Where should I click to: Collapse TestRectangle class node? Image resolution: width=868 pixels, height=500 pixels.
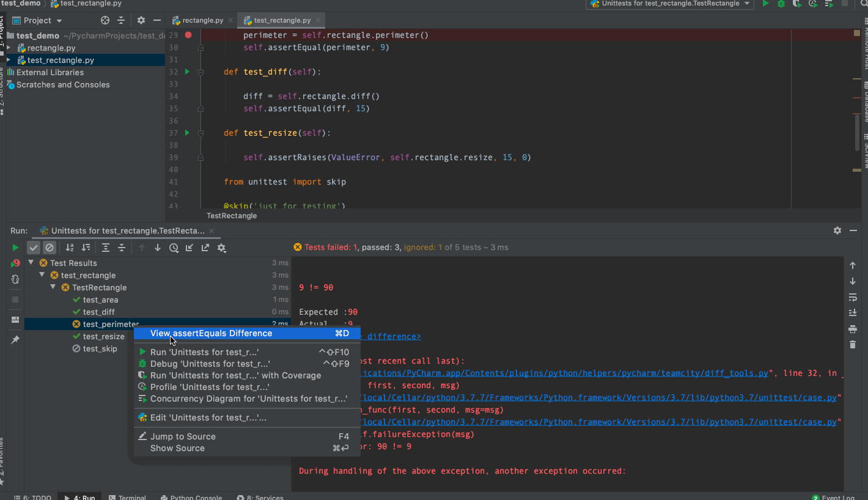[53, 287]
